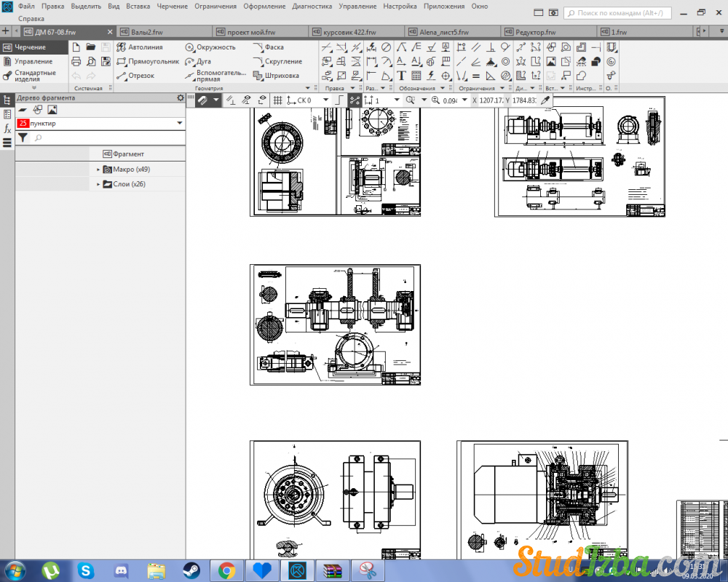Expand the Слои (x26) tree node
Image resolution: width=728 pixels, height=582 pixels.
coord(98,185)
